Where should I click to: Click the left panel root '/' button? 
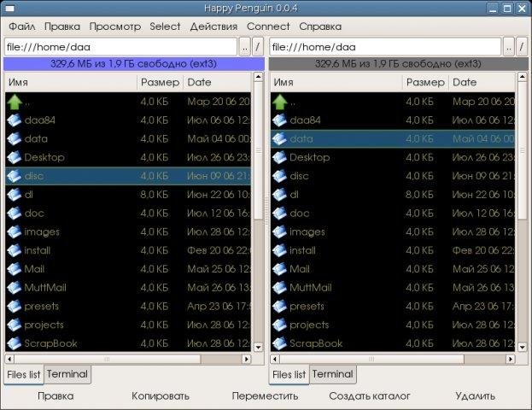click(x=258, y=46)
